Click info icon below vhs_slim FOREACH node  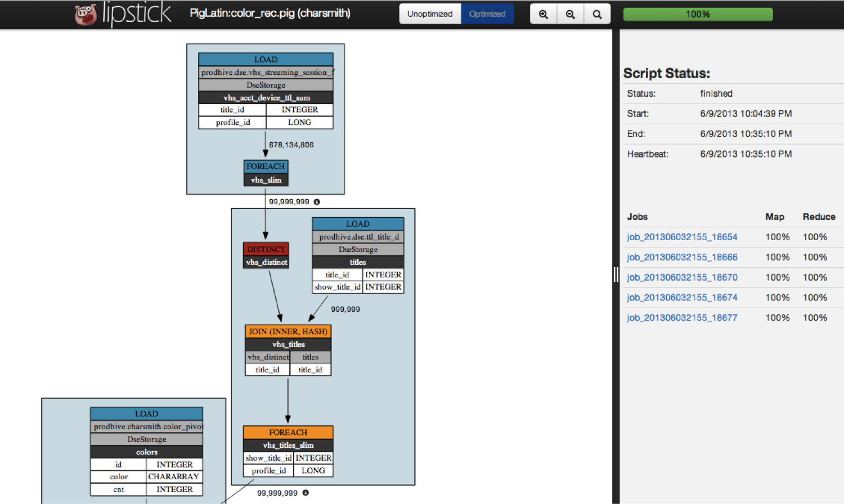pos(317,202)
